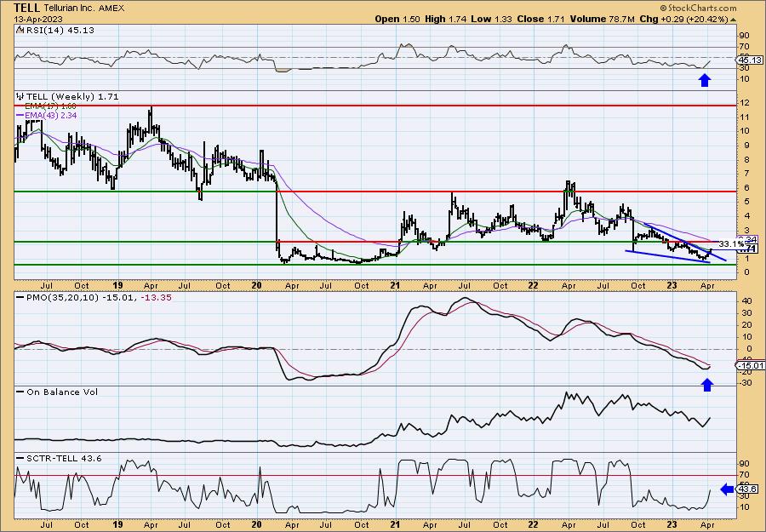Click the 33.1% annotation label
Screen dimensions: 766x532
coord(731,243)
